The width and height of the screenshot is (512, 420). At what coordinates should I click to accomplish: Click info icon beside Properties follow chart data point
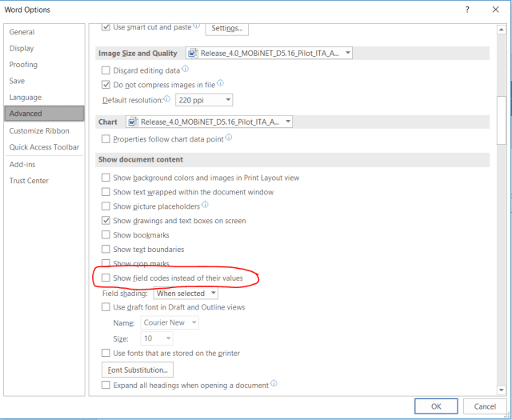(229, 138)
